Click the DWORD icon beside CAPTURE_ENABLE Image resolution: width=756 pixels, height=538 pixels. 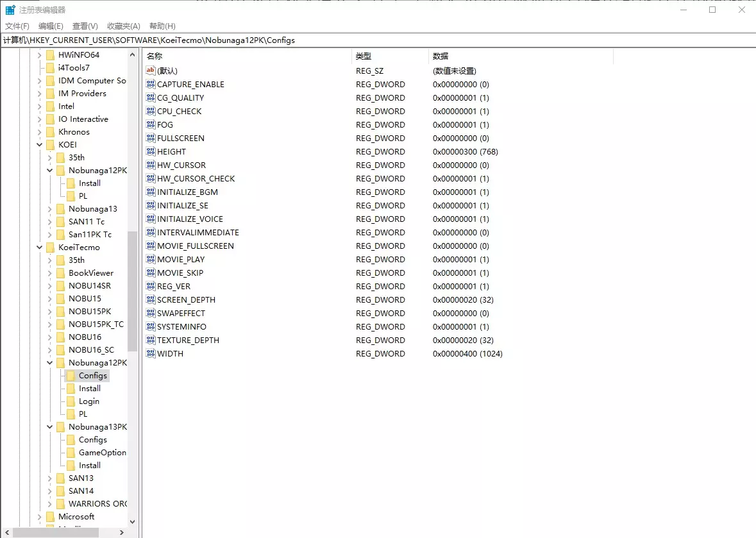(151, 84)
